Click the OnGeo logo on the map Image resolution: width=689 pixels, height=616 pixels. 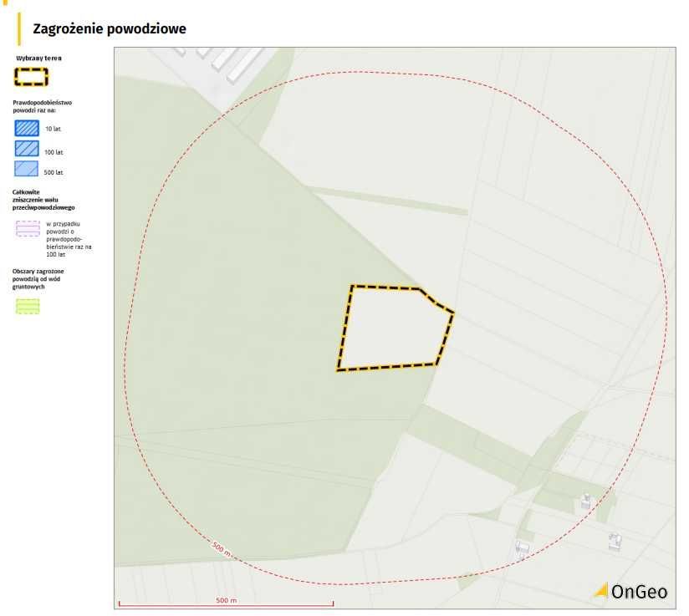(631, 592)
